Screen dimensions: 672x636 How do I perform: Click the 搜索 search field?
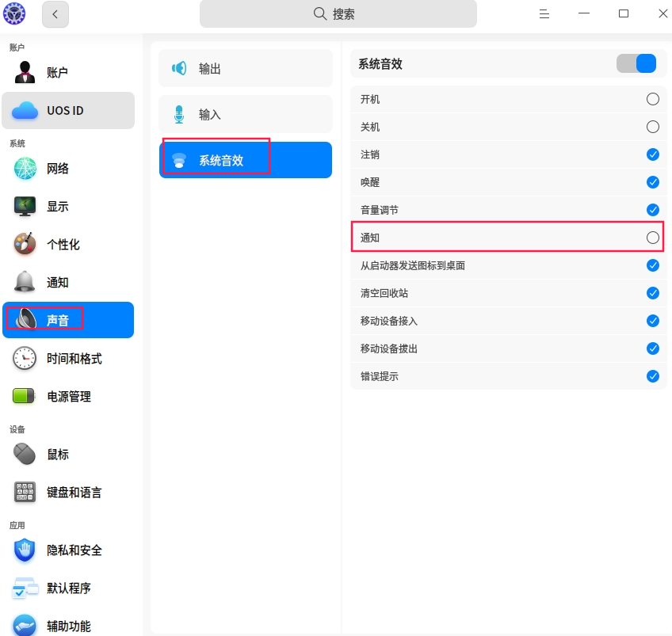click(338, 14)
